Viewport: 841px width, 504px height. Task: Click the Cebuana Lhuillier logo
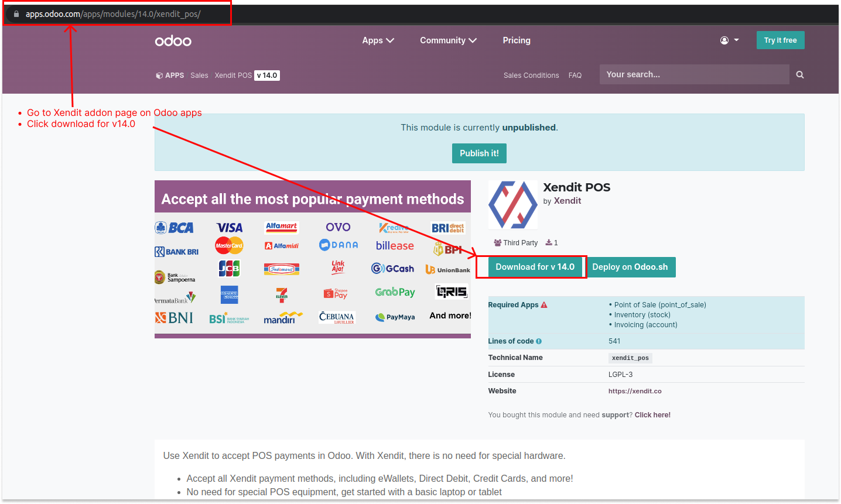click(x=337, y=318)
